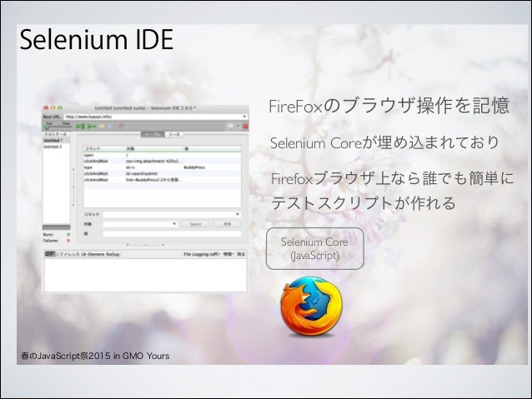
Task: Click the コマンド column header
Action: point(104,149)
